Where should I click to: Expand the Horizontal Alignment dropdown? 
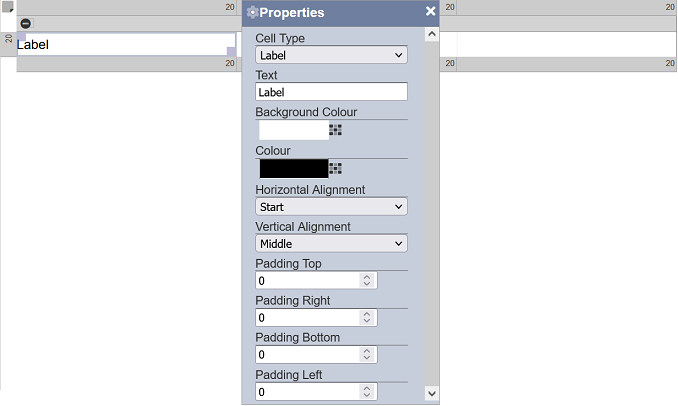[x=331, y=207]
